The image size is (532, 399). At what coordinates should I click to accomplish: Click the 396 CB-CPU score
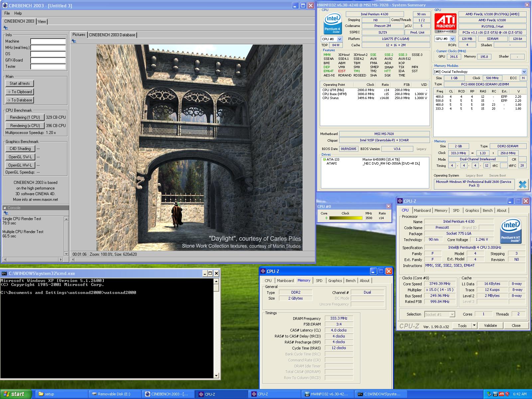tap(56, 126)
